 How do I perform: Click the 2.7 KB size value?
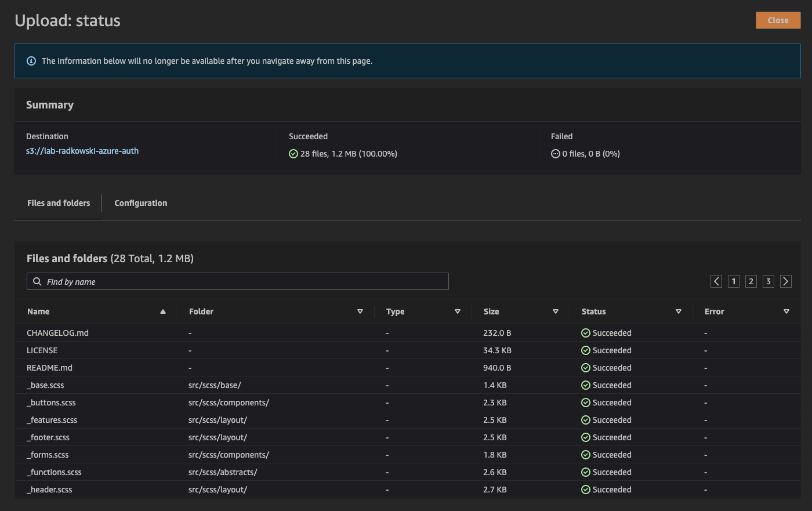pyautogui.click(x=495, y=490)
